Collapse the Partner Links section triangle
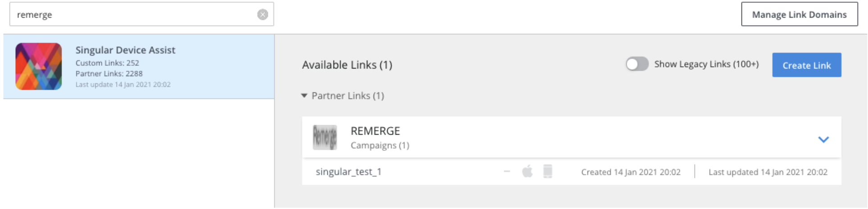 click(304, 95)
